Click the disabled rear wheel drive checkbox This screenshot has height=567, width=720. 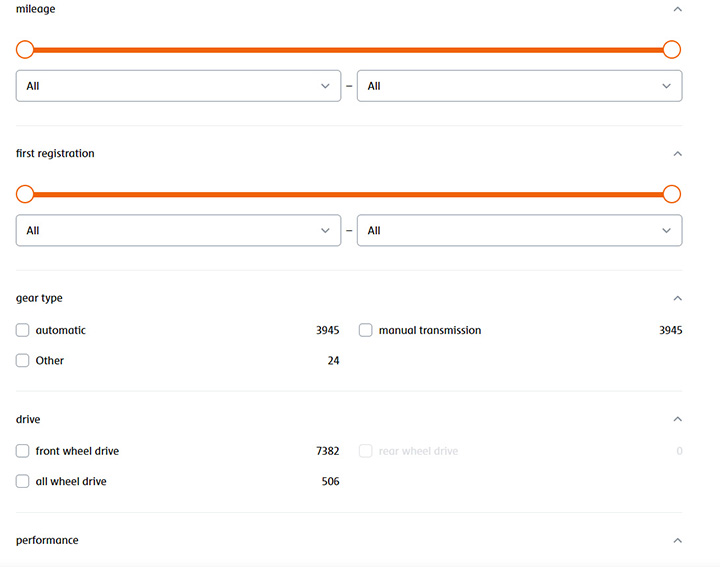(366, 451)
